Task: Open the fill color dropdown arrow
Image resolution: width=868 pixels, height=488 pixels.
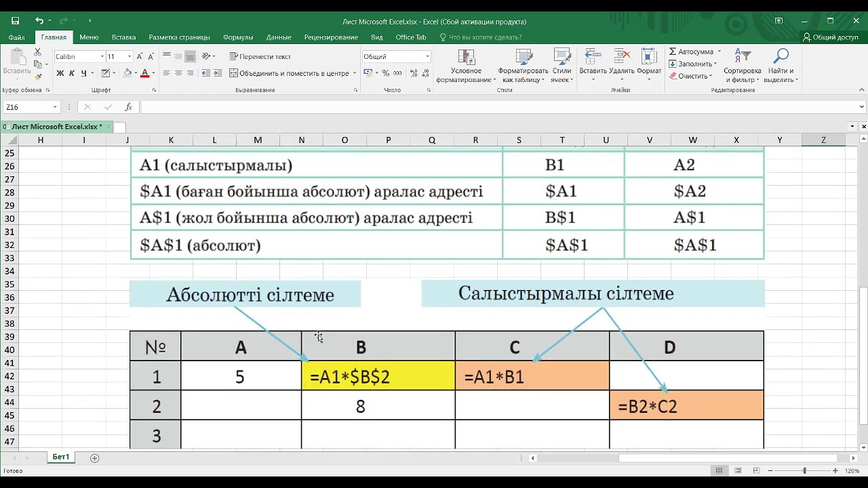Action: point(135,73)
